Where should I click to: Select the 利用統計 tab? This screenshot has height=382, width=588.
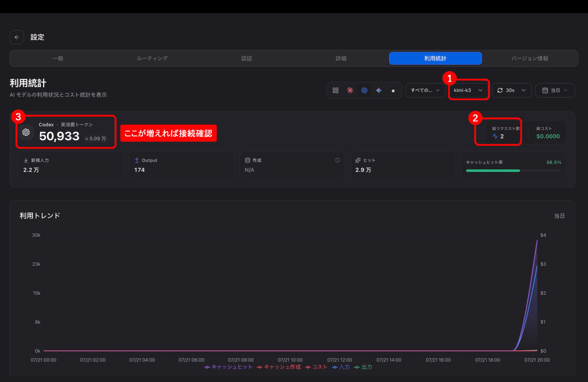[435, 58]
